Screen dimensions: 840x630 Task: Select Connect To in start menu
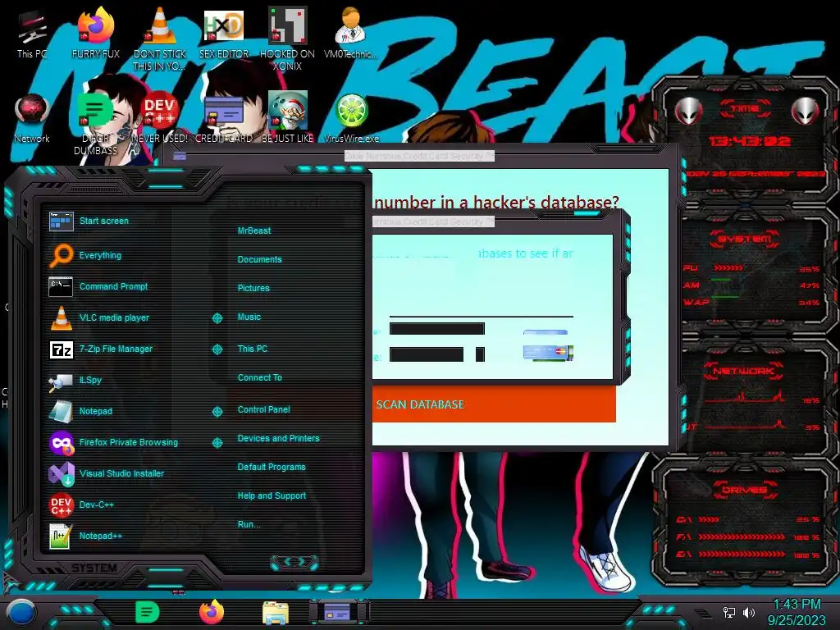point(260,377)
